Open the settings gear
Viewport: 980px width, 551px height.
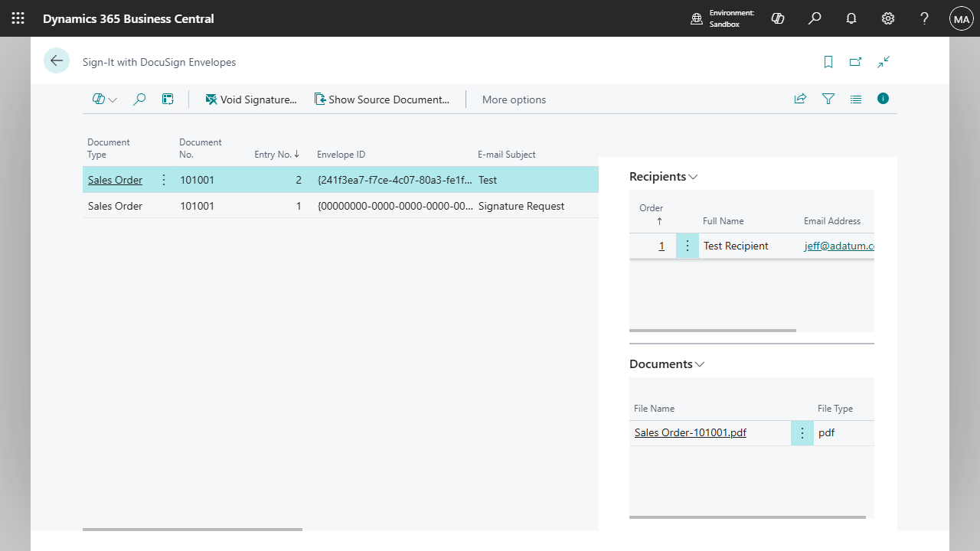click(888, 18)
